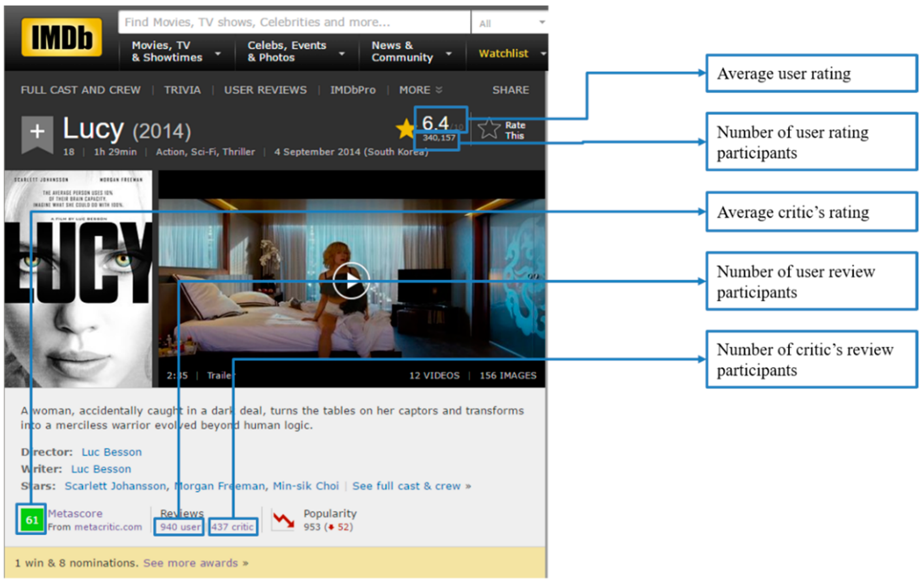Expand News & Community menu
Image resolution: width=922 pixels, height=588 pixels.
(412, 52)
